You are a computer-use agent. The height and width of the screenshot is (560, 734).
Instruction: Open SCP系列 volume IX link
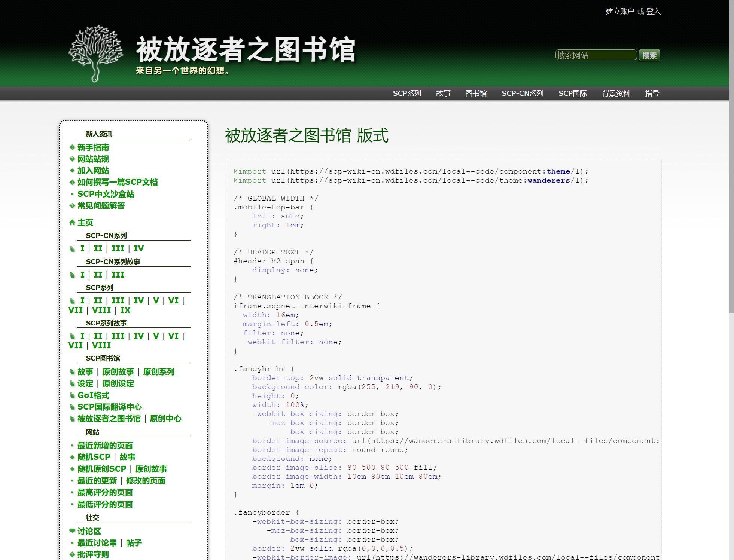[x=125, y=310]
